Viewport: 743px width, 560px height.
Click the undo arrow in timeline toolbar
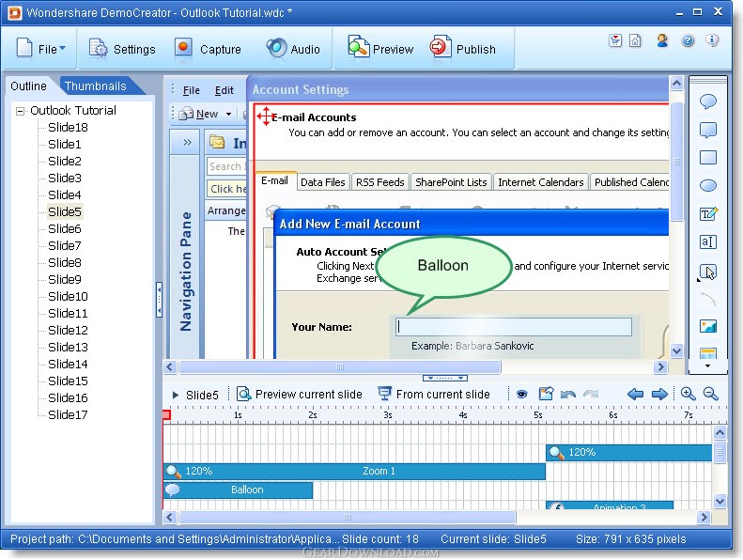tap(568, 394)
